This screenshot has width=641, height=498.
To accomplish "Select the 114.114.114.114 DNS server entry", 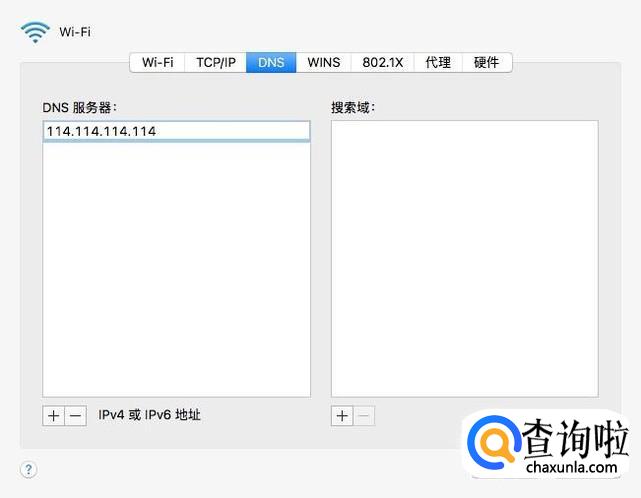I will pos(176,131).
